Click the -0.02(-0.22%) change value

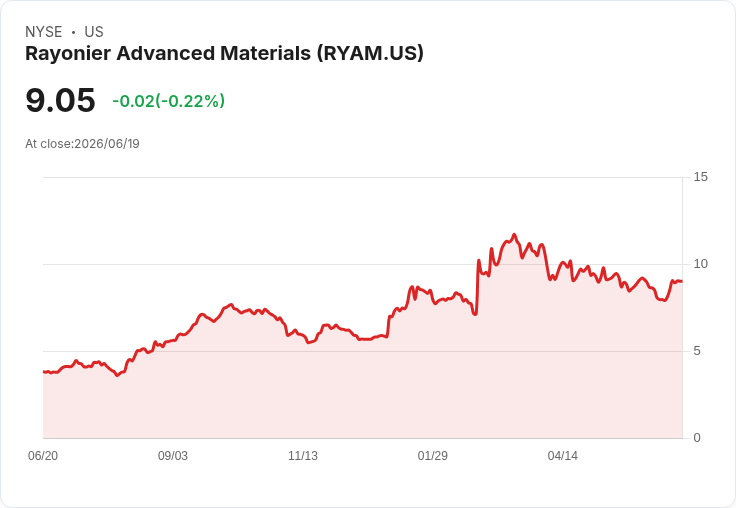click(x=169, y=101)
